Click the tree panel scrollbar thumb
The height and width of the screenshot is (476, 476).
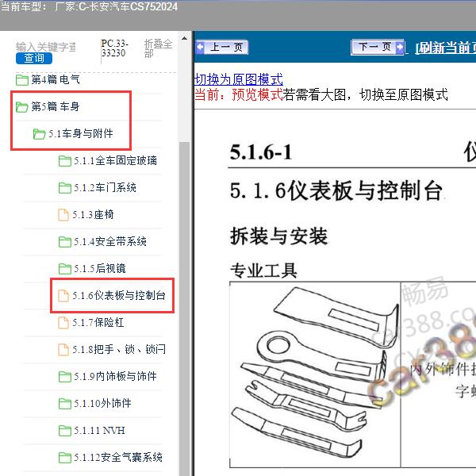click(184, 308)
